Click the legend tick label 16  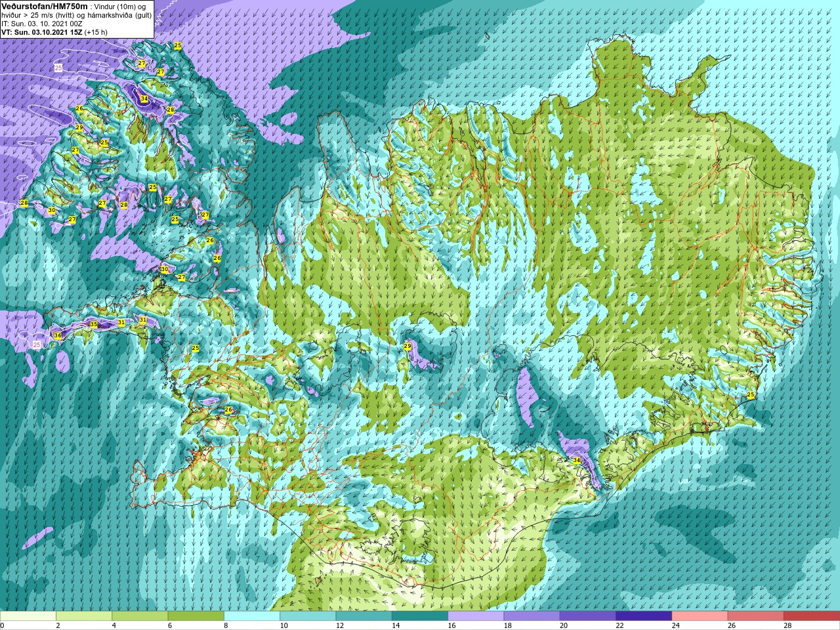(451, 625)
